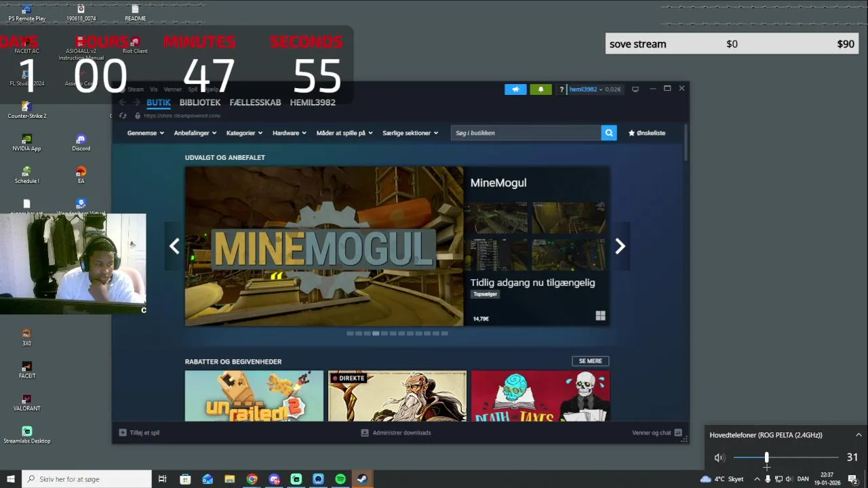Open FACEIT desktop shortcut above VALORANT
Screen dimensions: 868x488
[26, 369]
